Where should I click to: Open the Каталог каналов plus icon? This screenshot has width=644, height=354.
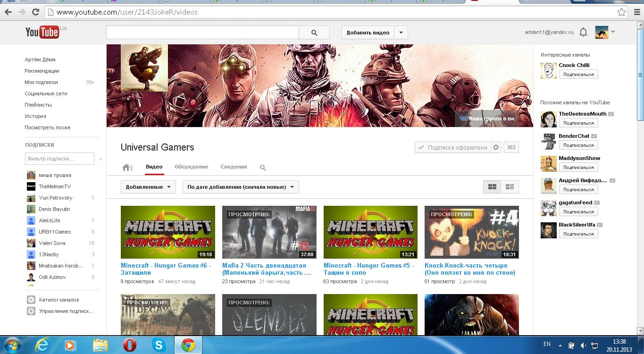[31, 300]
